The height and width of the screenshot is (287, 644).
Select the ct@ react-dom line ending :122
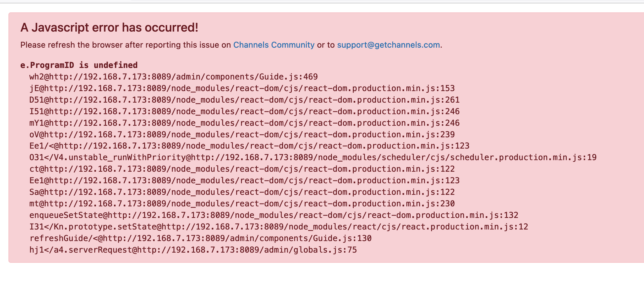pos(242,169)
